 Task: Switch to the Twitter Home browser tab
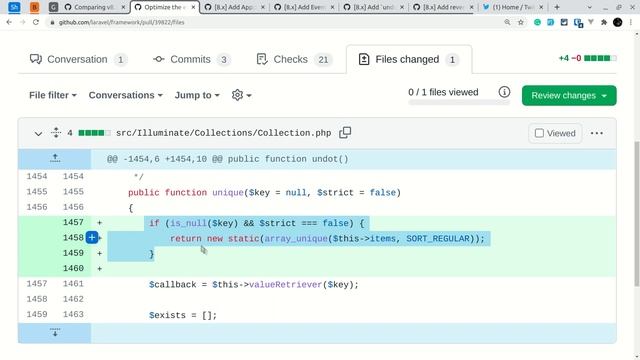point(513,7)
